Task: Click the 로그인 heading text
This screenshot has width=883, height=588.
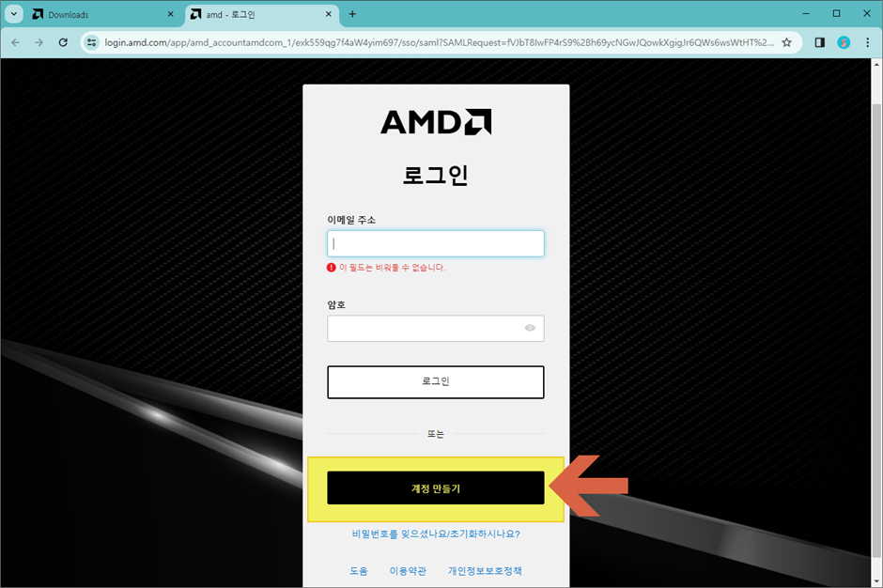Action: pyautogui.click(x=436, y=175)
